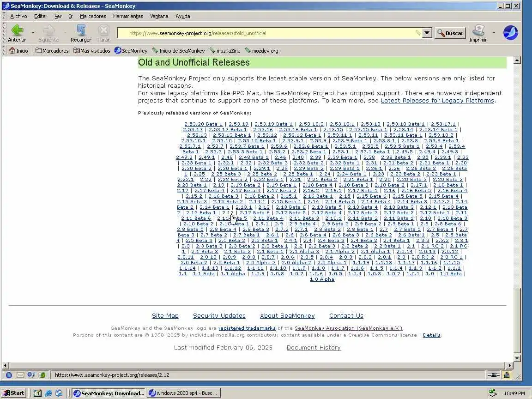Open Ir menu
This screenshot has width=532, height=399.
coord(71,16)
